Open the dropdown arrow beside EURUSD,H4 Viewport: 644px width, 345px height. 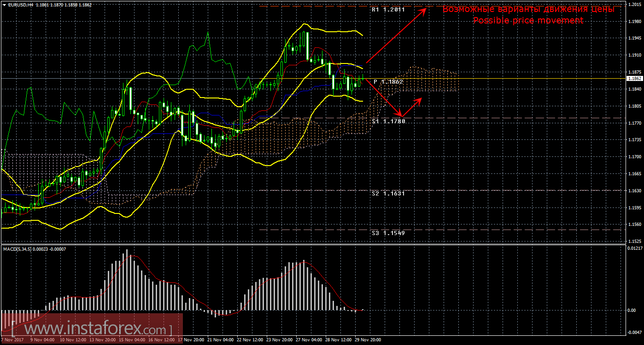point(4,5)
